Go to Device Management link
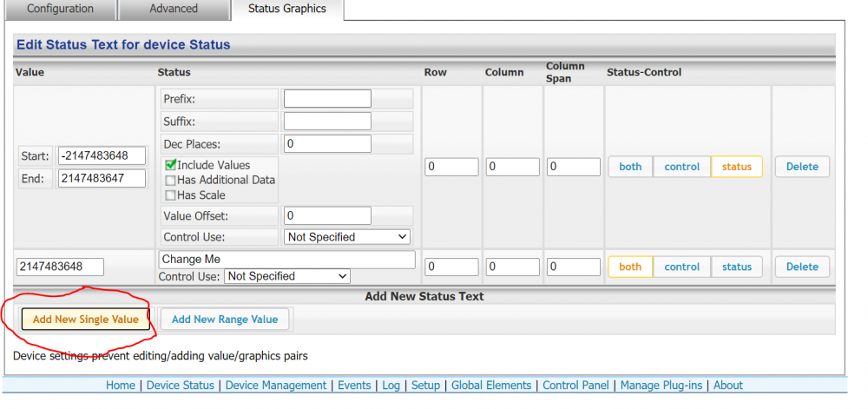Viewport: 868px width, 409px height. (276, 386)
